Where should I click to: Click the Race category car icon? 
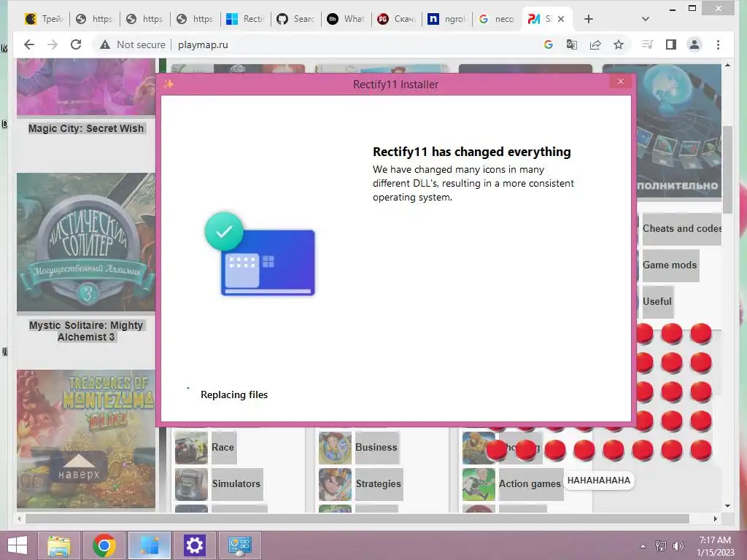[191, 448]
